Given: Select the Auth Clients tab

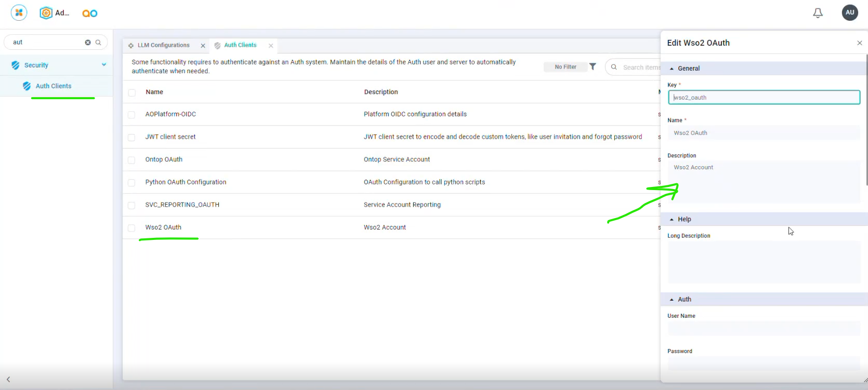Looking at the screenshot, I should pyautogui.click(x=240, y=46).
